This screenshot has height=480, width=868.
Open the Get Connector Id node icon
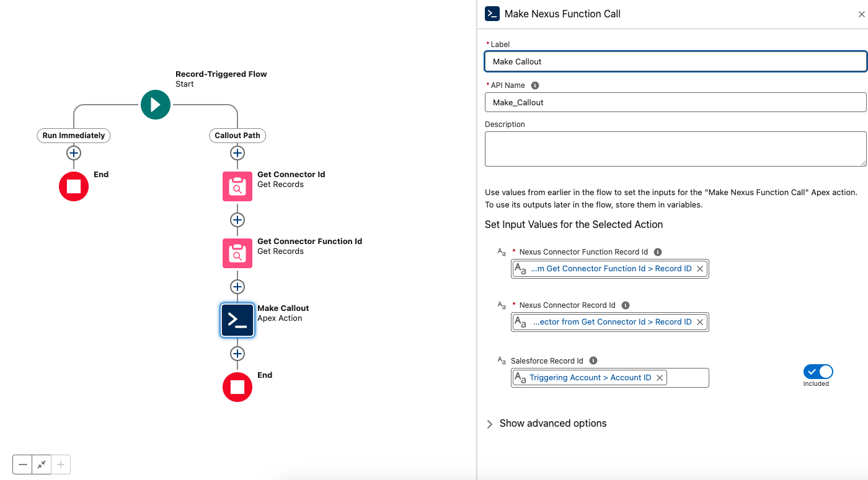[x=237, y=186]
